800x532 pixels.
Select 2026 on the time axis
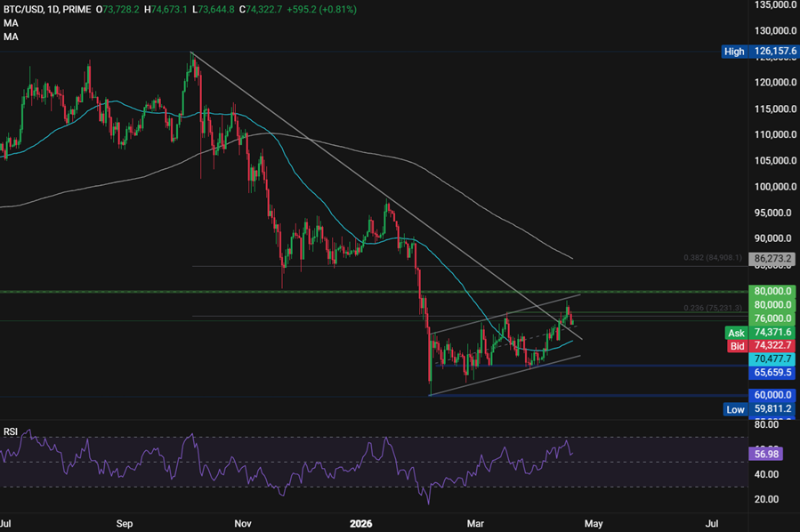[360, 524]
